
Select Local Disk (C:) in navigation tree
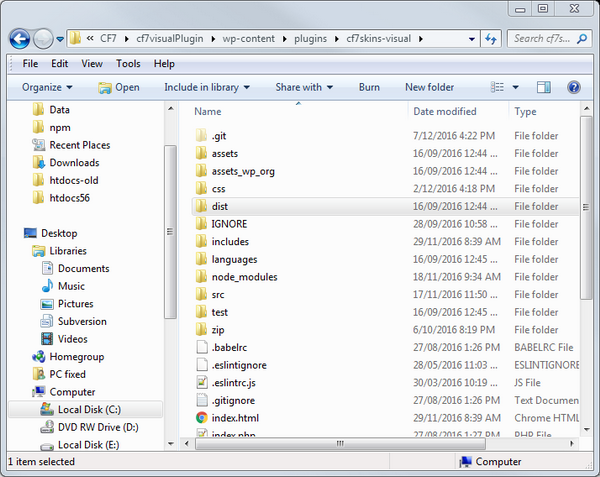[90, 410]
